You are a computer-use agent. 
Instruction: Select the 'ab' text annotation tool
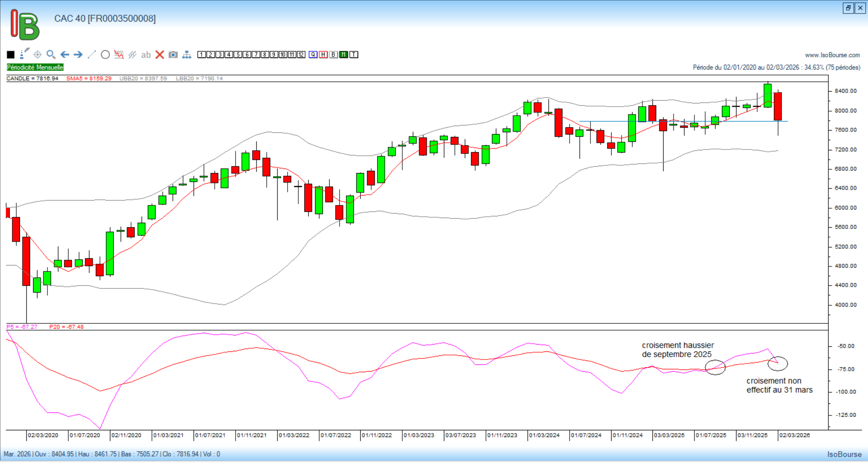[x=146, y=55]
